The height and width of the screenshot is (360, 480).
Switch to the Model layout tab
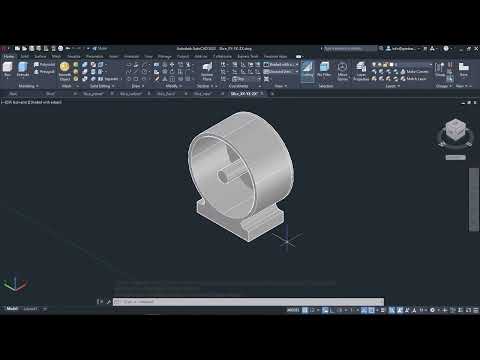click(12, 309)
